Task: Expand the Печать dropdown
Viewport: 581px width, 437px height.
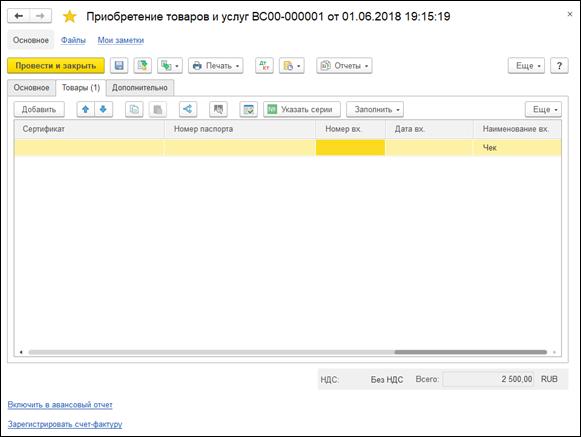Action: 216,66
